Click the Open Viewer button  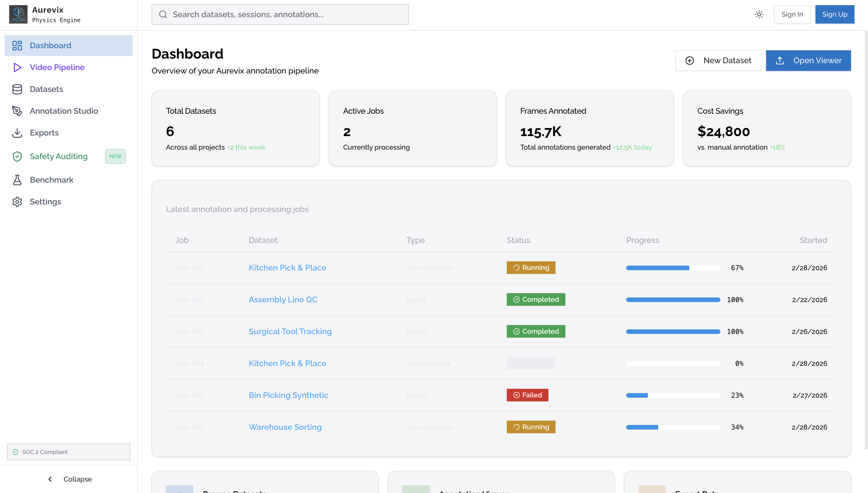pos(808,61)
